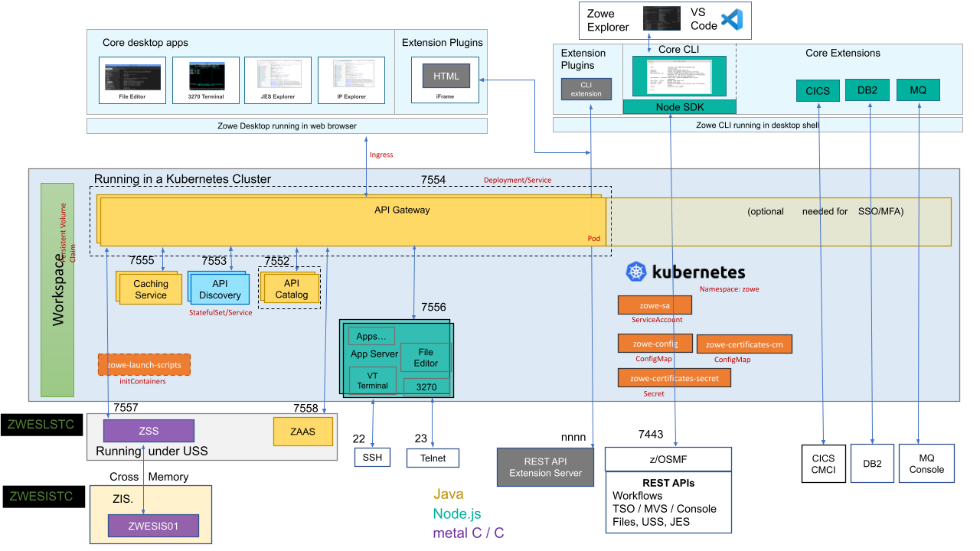
Task: Select the Core CLI terminal icon
Action: click(x=679, y=77)
